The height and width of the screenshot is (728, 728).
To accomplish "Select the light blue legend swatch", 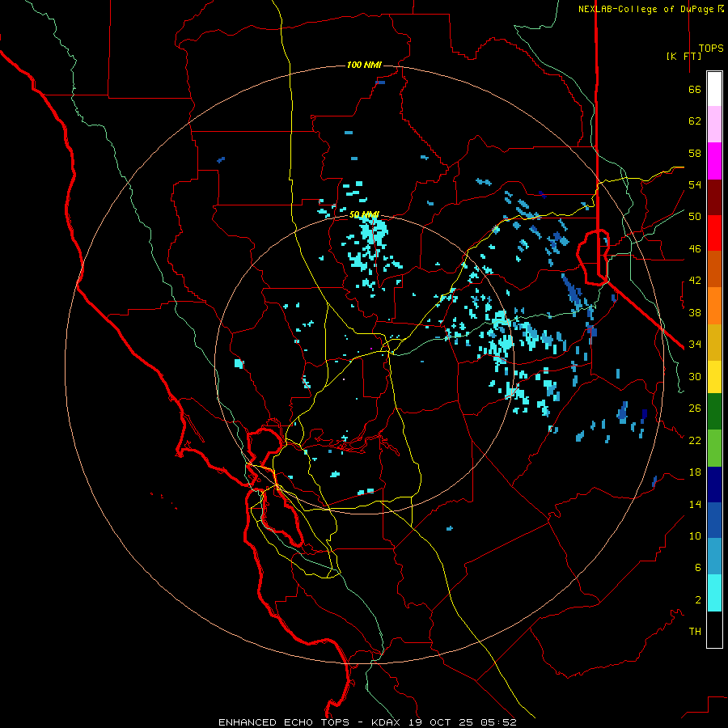I will [714, 557].
